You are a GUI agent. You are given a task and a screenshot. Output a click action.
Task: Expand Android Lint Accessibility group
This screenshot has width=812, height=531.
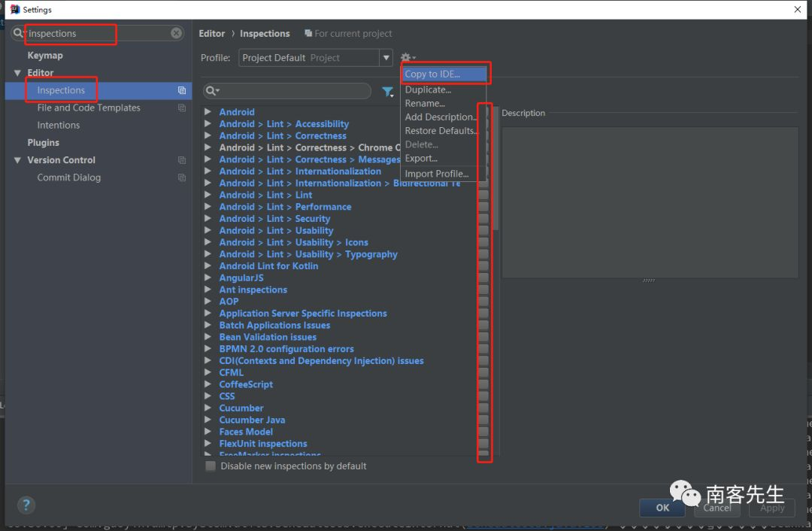(208, 123)
